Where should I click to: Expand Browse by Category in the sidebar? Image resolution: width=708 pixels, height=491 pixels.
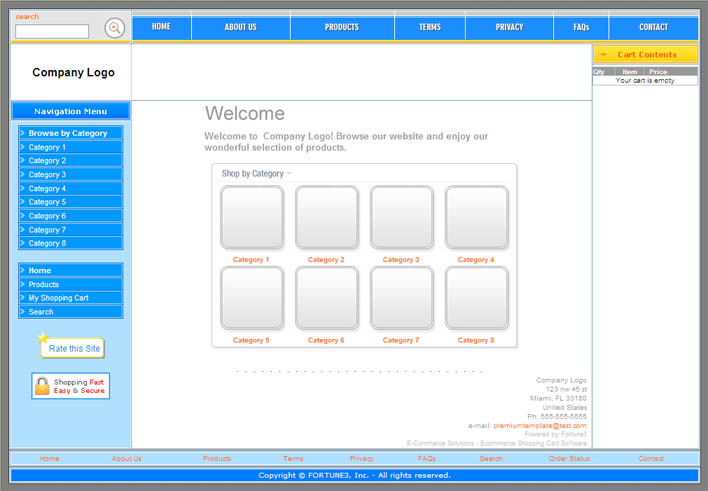(70, 133)
